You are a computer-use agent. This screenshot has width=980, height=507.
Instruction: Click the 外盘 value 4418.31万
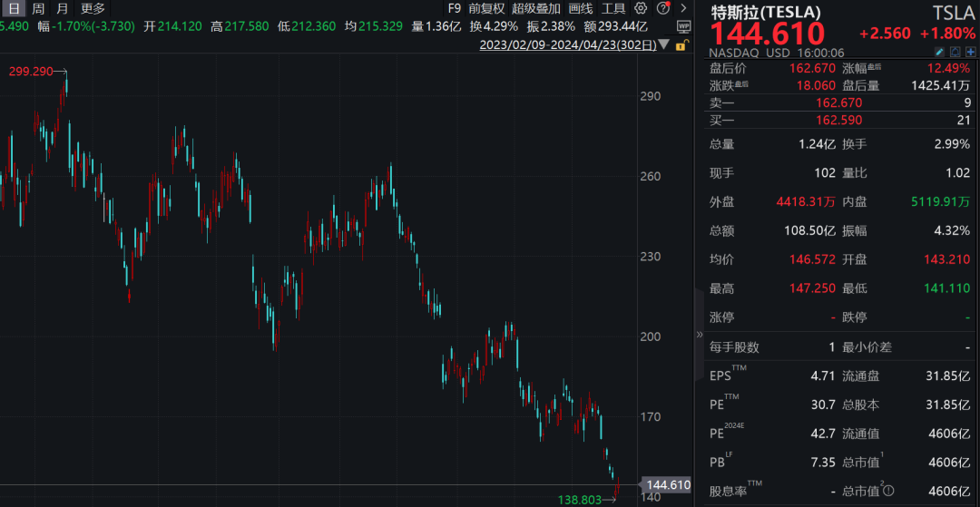tap(806, 201)
